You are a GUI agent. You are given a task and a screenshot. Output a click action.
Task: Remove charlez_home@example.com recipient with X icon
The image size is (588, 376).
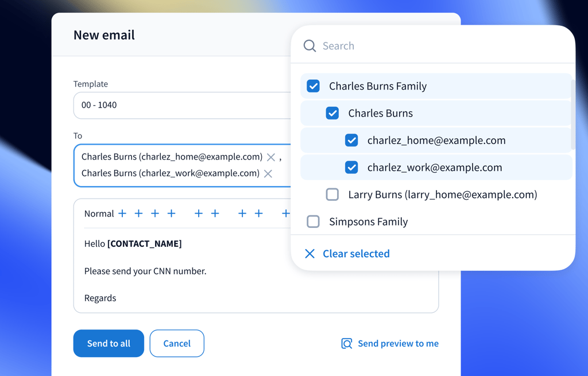point(271,157)
